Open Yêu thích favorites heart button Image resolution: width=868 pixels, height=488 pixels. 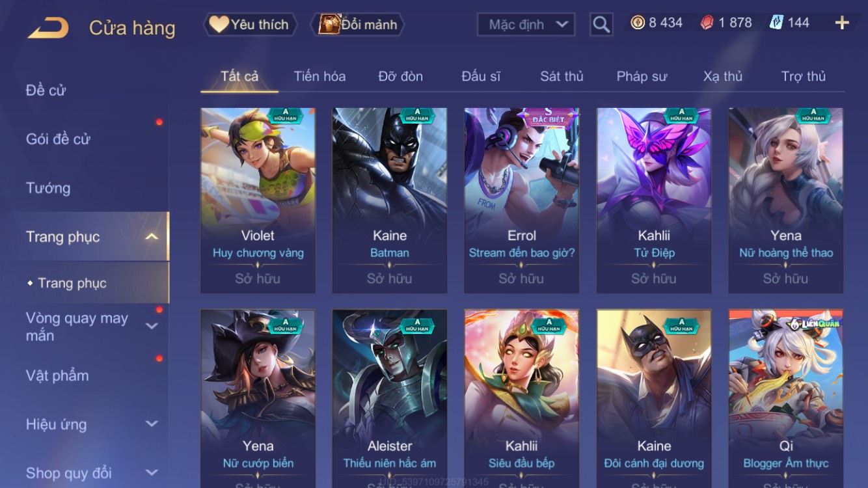[x=250, y=25]
